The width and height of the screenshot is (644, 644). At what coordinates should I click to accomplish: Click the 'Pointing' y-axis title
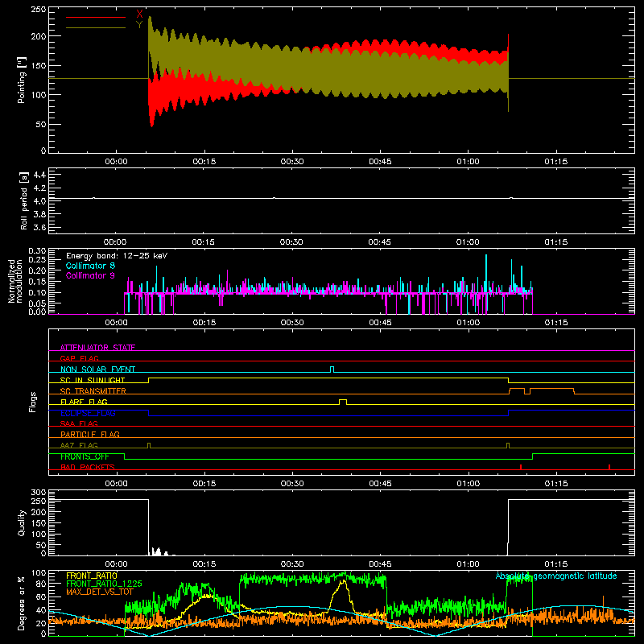[22, 80]
